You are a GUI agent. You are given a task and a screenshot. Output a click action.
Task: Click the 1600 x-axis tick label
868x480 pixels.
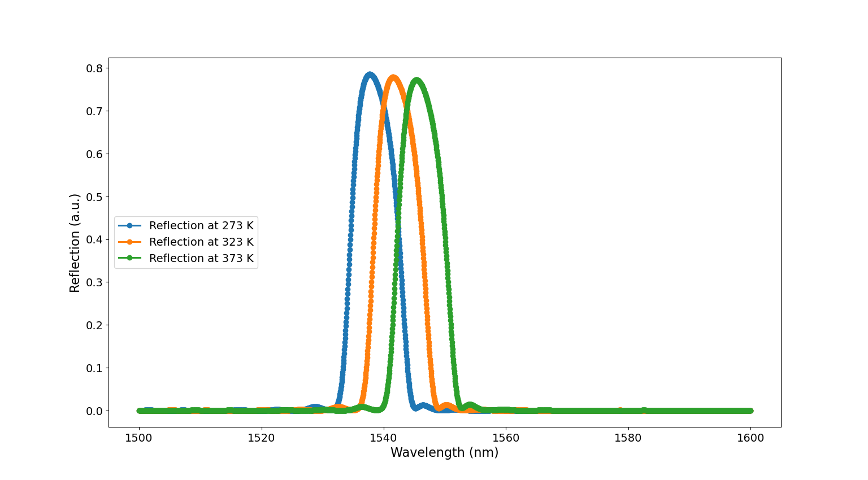(750, 438)
